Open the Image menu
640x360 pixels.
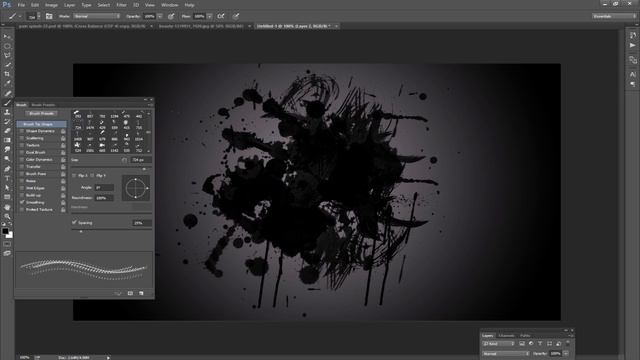[x=51, y=5]
